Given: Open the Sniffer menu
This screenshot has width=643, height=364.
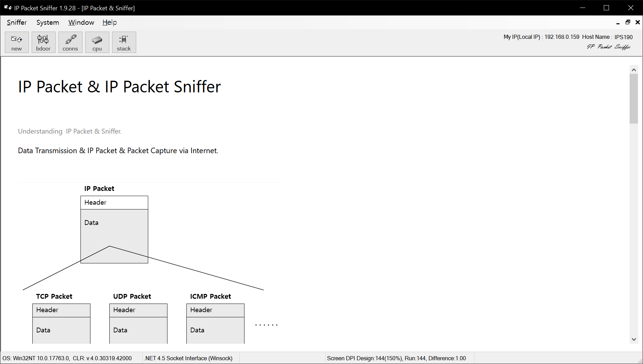Looking at the screenshot, I should click(x=17, y=22).
